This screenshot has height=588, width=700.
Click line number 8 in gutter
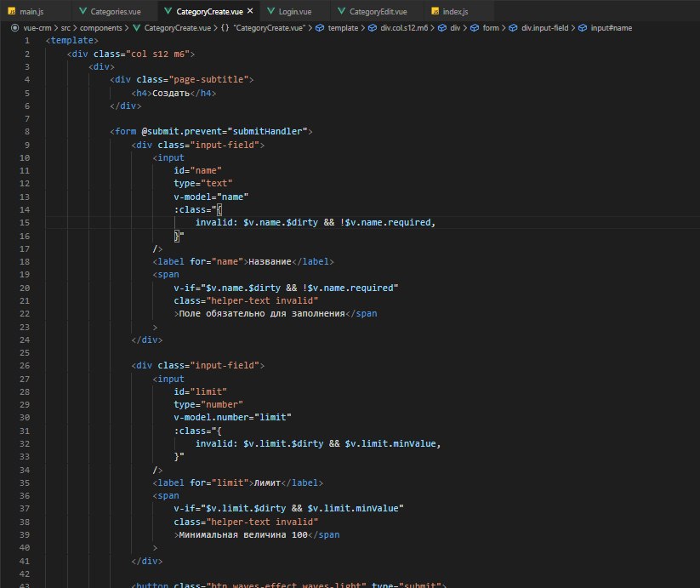click(27, 132)
